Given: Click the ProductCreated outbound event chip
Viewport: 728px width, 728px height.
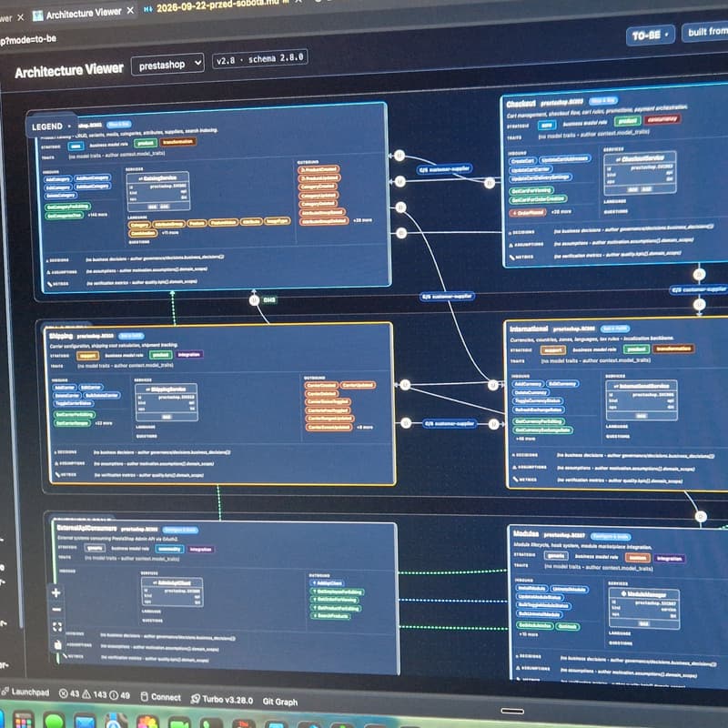Looking at the screenshot, I should 318,169.
